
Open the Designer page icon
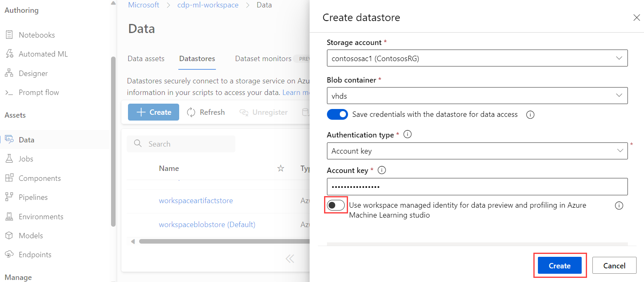click(9, 73)
